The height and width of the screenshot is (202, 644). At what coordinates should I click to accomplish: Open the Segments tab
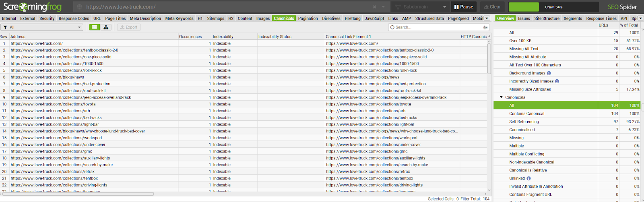tap(573, 19)
